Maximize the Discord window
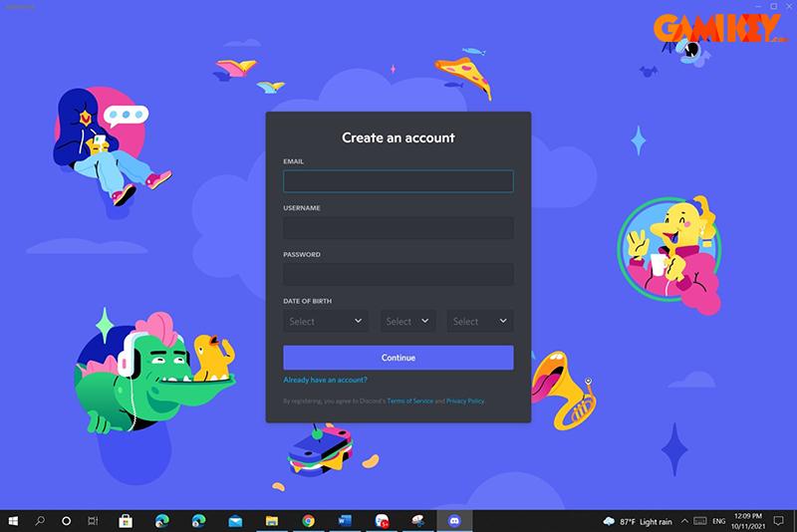The width and height of the screenshot is (797, 532). [774, 6]
